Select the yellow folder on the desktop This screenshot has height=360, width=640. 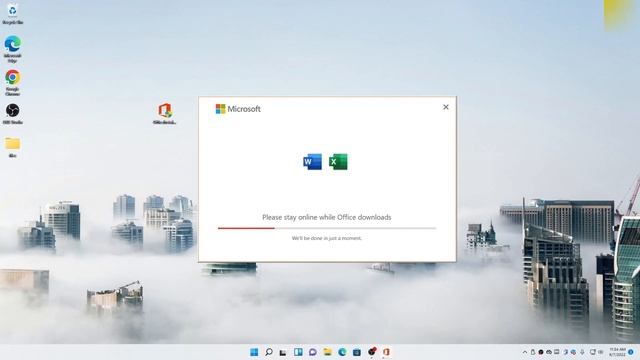(12, 147)
